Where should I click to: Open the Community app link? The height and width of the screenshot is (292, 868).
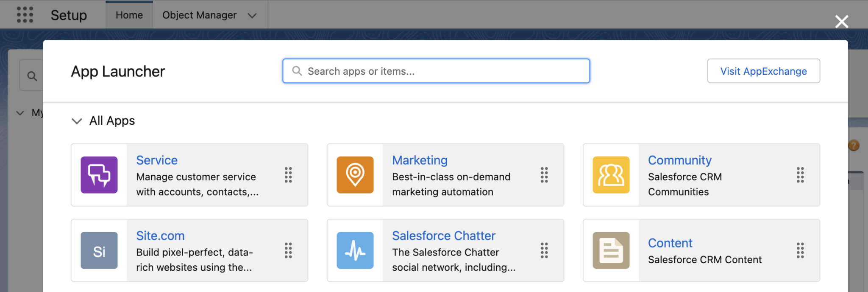[679, 160]
